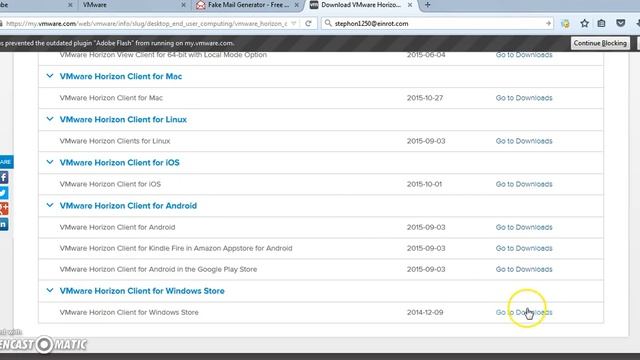Collapse VMware Horizon Client for Mac section
The image size is (640, 360).
pyautogui.click(x=50, y=76)
